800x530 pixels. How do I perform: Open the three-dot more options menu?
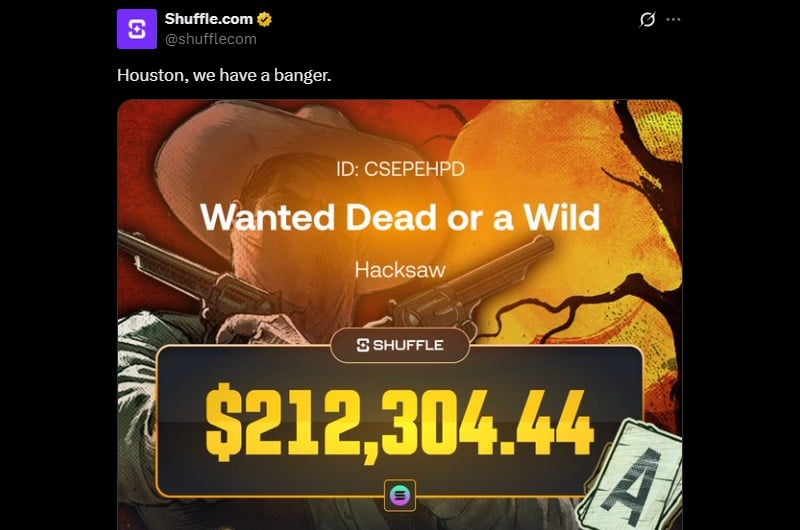coord(673,19)
